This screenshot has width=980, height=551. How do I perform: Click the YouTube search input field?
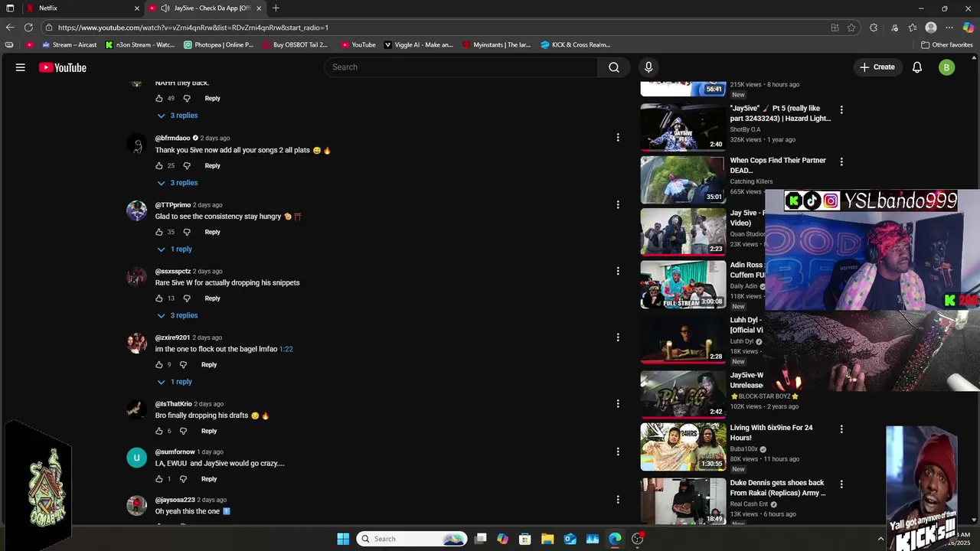click(x=462, y=67)
